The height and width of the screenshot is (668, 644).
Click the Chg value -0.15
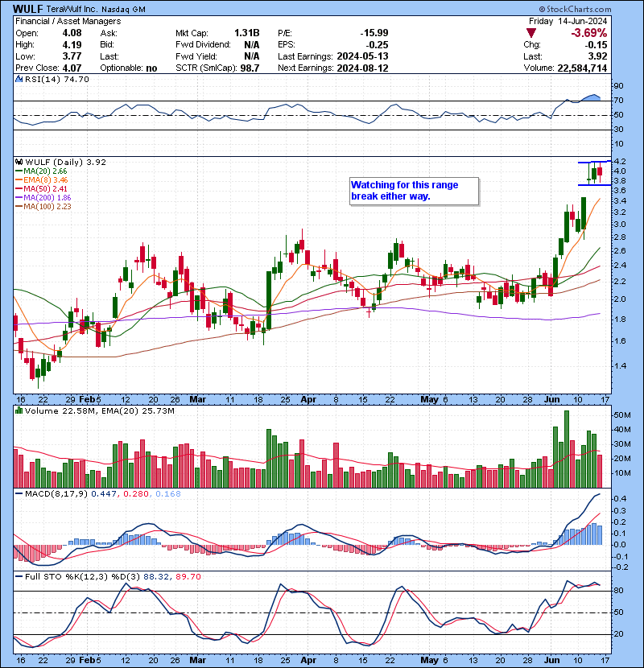click(596, 44)
